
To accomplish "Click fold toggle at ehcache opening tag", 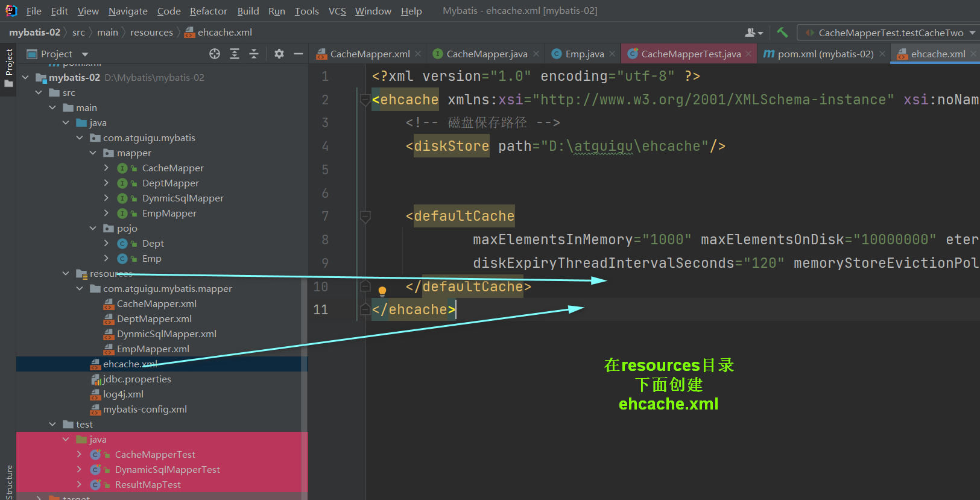I will (365, 100).
